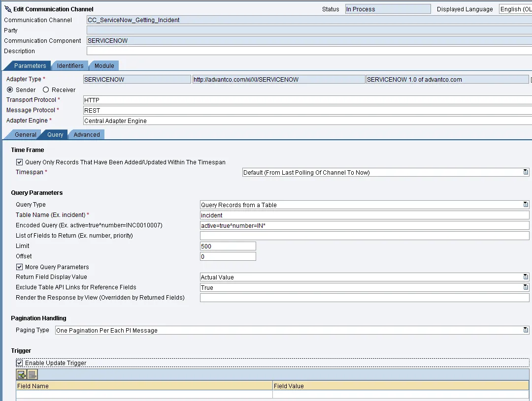Viewport: 532px width, 401px height.
Task: Click the delete row icon in Trigger table
Action: click(32, 374)
